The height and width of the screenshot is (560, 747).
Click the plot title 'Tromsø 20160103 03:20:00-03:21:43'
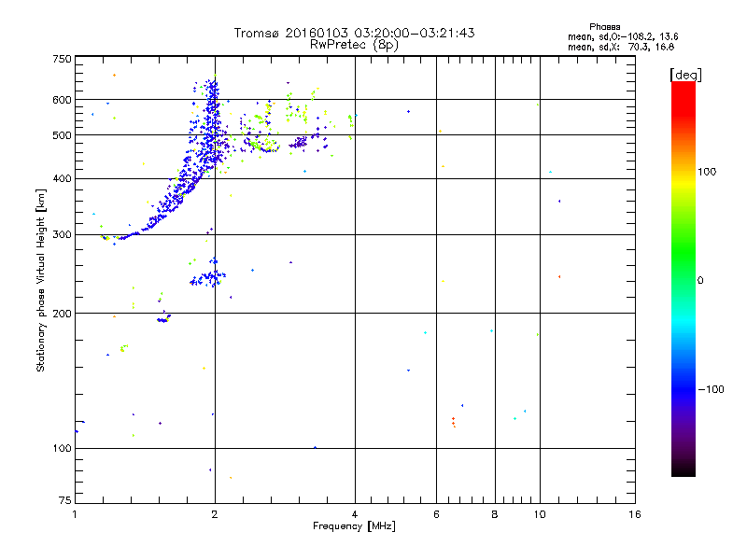[354, 33]
